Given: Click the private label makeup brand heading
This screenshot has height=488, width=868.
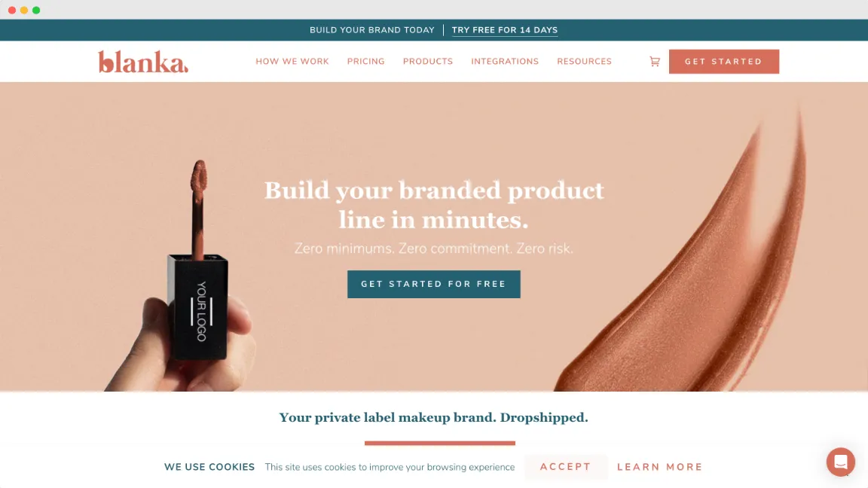Looking at the screenshot, I should coord(433,417).
